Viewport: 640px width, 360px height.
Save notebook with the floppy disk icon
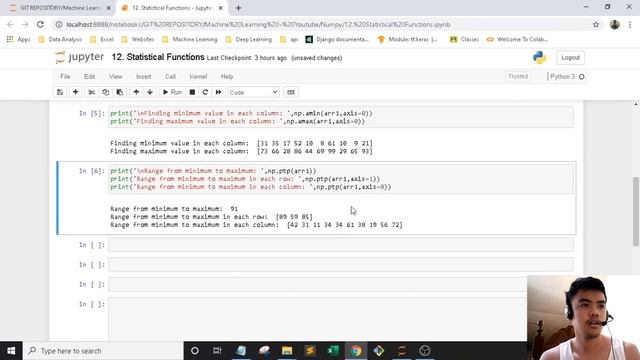pyautogui.click(x=60, y=92)
